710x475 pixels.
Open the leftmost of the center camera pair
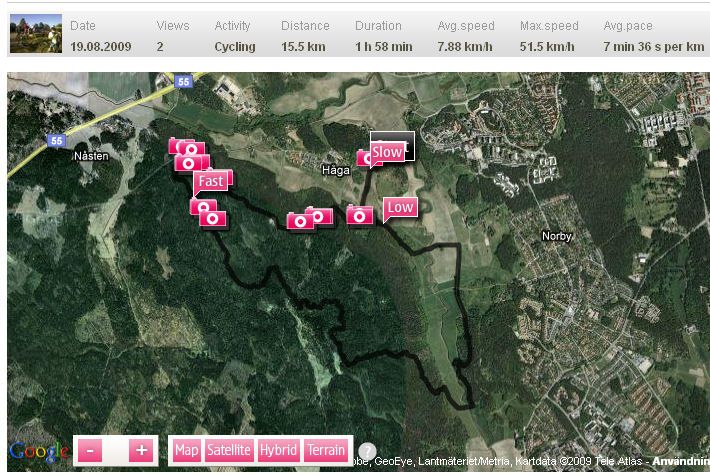pyautogui.click(x=299, y=221)
